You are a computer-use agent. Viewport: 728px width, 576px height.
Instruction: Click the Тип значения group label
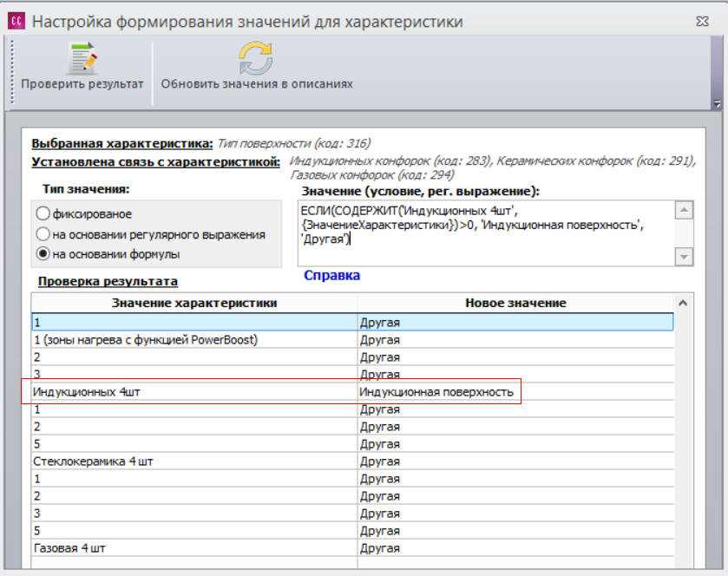[86, 189]
